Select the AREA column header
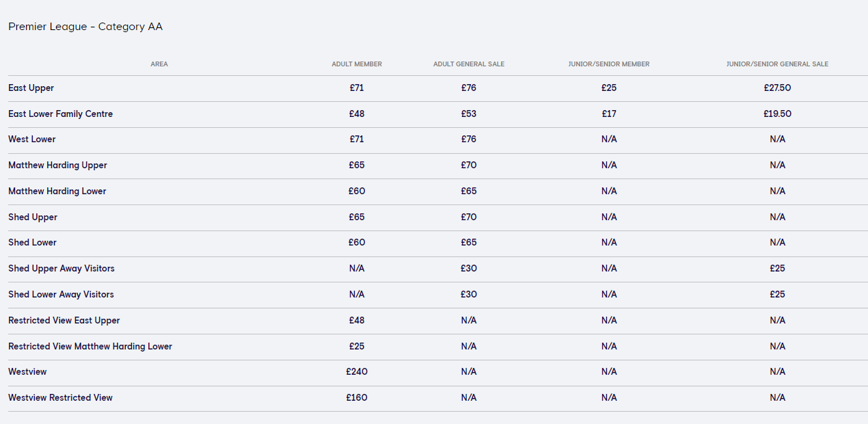Viewport: 868px width, 424px height. point(159,64)
